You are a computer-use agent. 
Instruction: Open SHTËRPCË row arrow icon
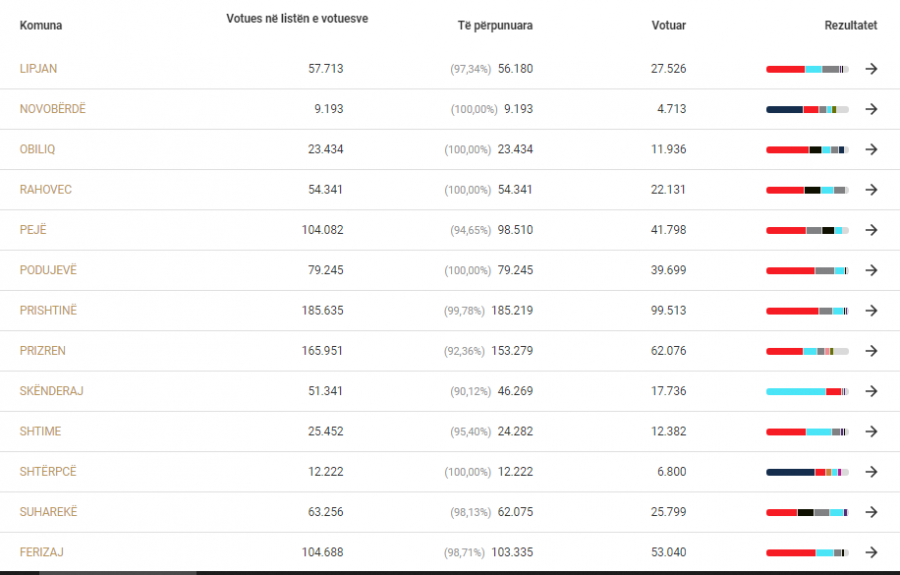point(871,472)
